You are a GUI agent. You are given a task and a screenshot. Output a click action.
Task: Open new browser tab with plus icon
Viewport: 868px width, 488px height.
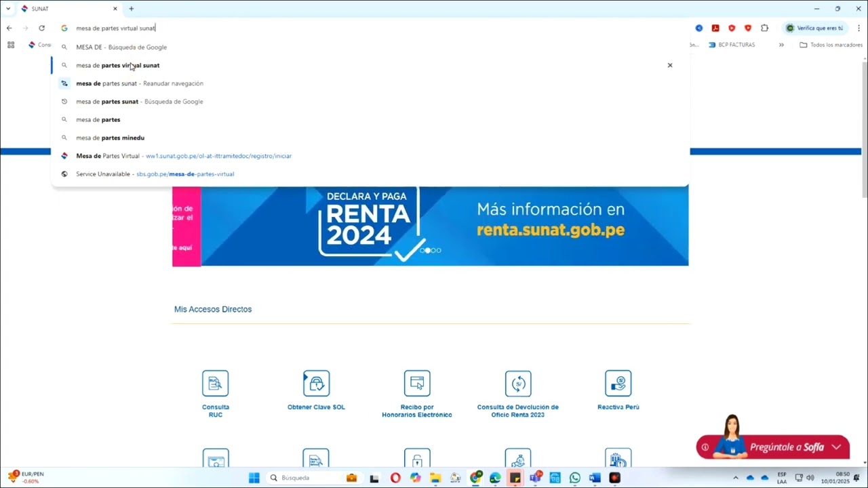point(132,9)
